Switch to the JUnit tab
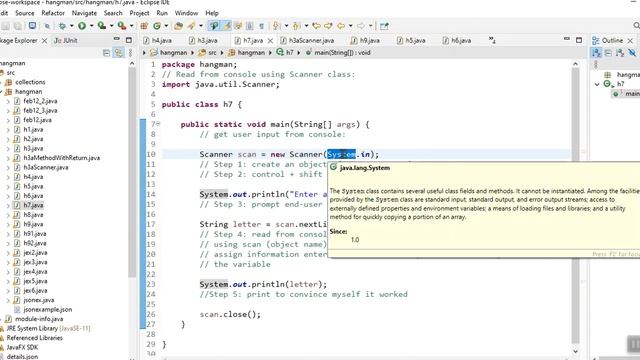The width and height of the screenshot is (640, 360). pyautogui.click(x=65, y=40)
